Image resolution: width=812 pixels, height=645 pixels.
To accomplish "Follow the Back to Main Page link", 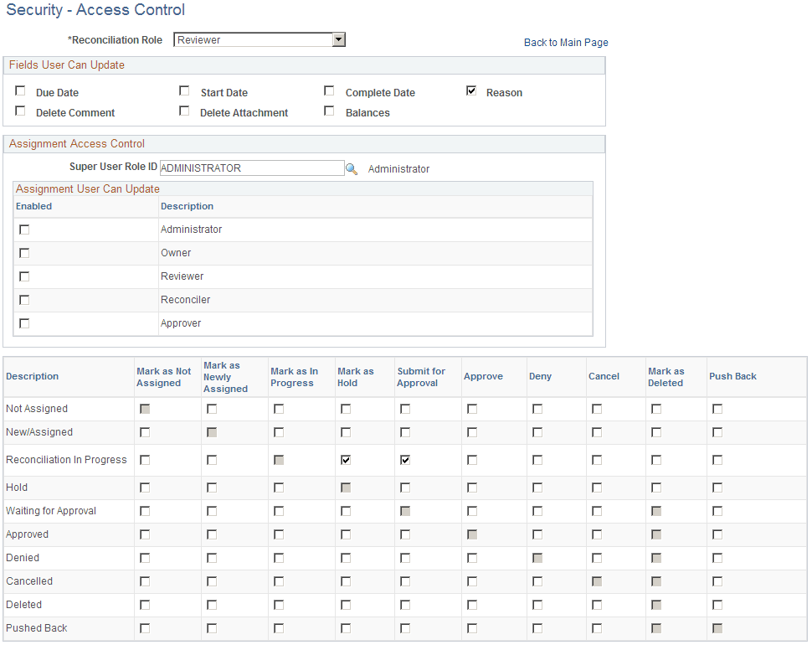I will 566,42.
